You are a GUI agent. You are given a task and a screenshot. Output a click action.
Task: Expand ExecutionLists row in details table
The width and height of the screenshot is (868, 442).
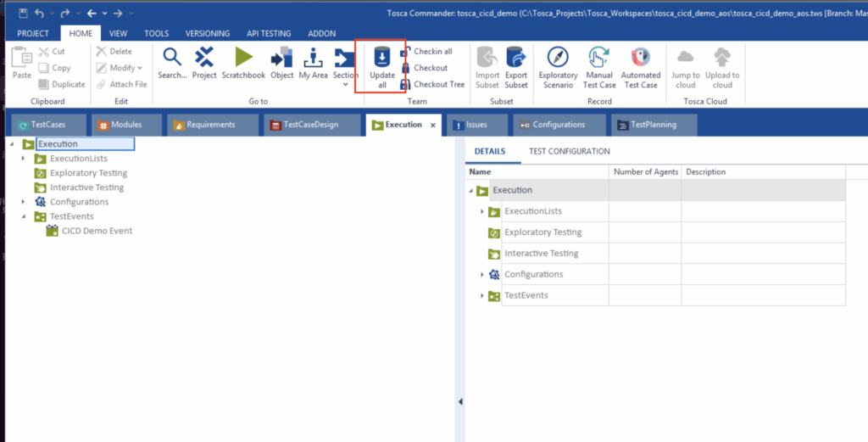pyautogui.click(x=482, y=211)
